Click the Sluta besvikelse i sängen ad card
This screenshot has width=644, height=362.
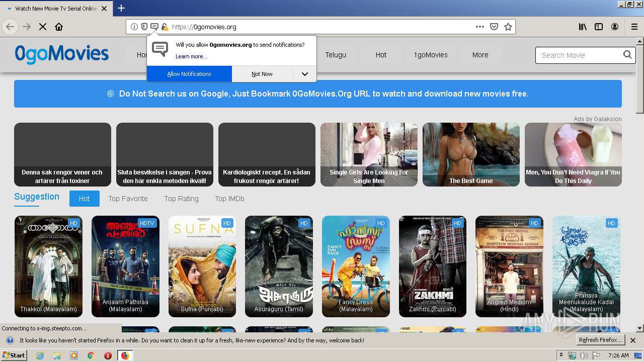[165, 154]
